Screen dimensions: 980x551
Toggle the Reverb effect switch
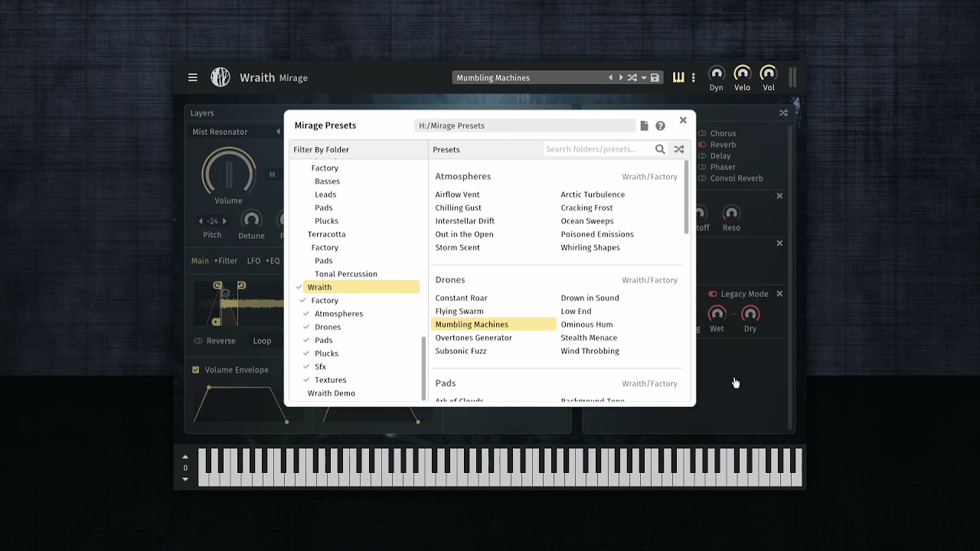[x=702, y=145]
